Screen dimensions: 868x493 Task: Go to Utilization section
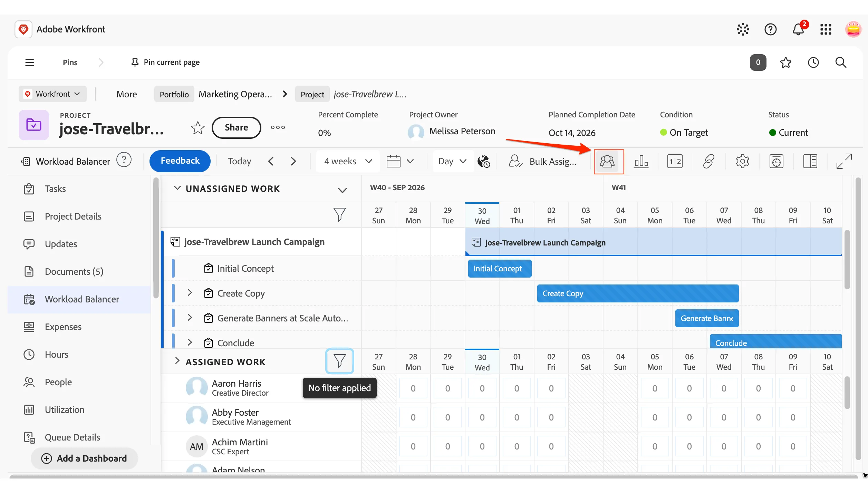(x=65, y=410)
